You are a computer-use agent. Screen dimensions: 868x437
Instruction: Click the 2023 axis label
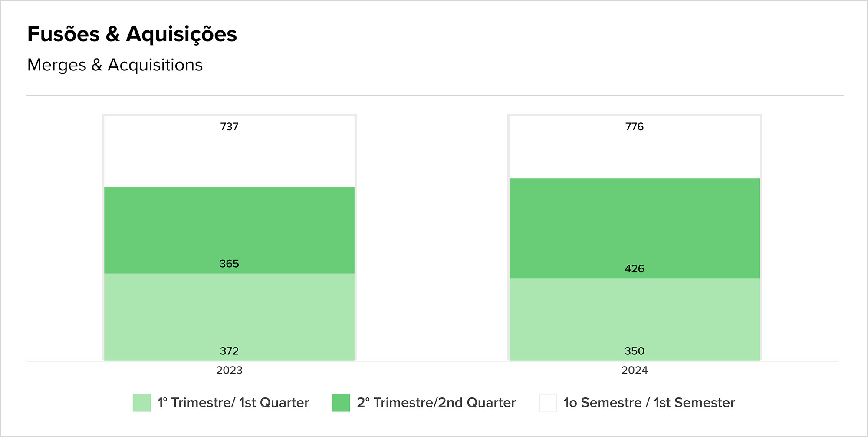click(229, 371)
